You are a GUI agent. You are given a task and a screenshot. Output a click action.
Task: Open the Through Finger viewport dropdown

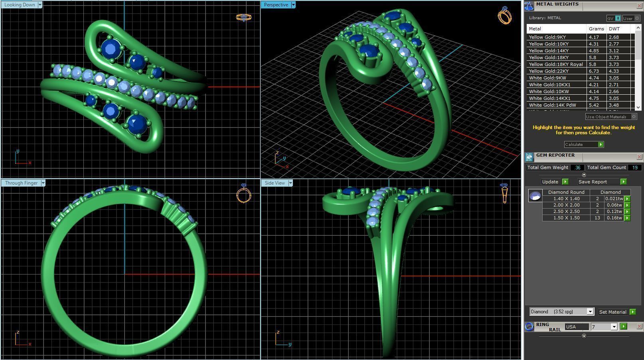(43, 183)
